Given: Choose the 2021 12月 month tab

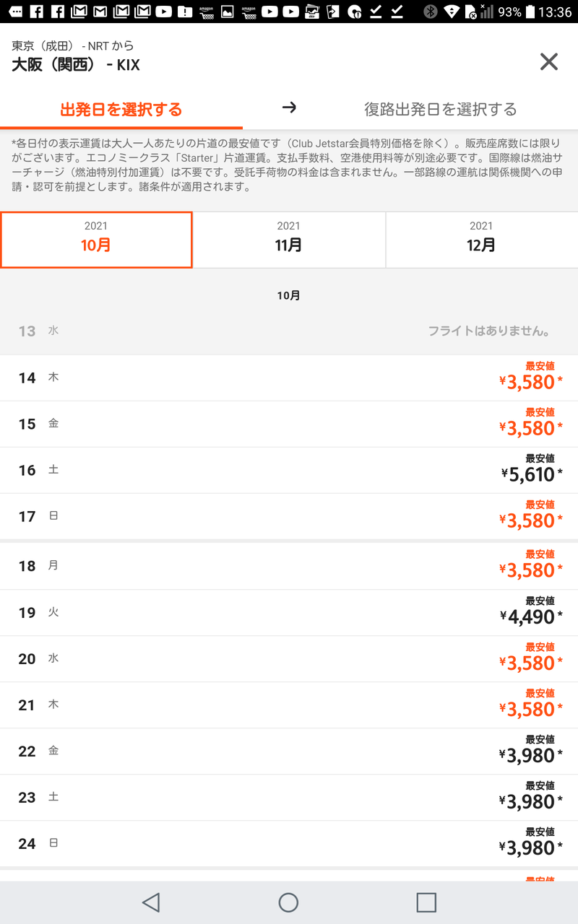Looking at the screenshot, I should tap(482, 239).
